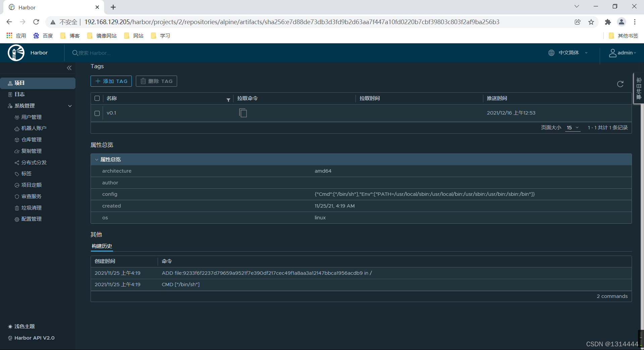The image size is (644, 350).
Task: Open 机器人账户 page
Action: tap(34, 128)
